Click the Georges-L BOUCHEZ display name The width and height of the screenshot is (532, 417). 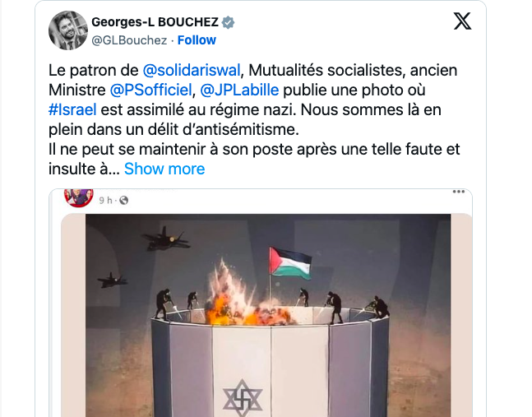click(155, 22)
